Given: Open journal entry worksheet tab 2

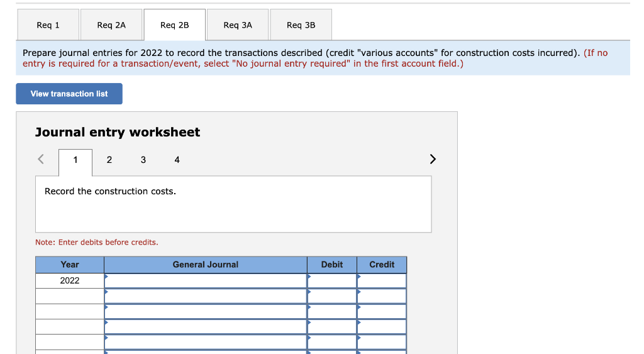Looking at the screenshot, I should click(x=109, y=160).
